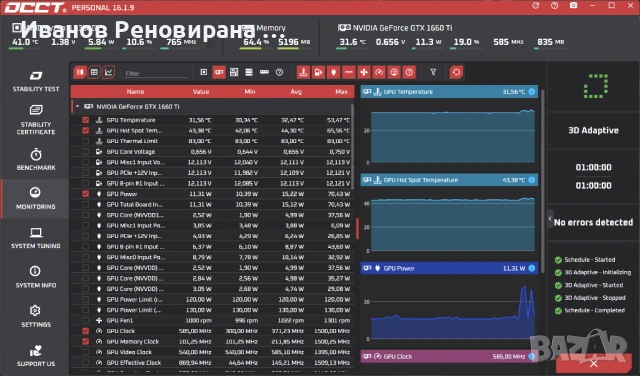Viewport: 640px width, 376px height.
Task: Select the 3D Adaptive test label
Action: [593, 131]
